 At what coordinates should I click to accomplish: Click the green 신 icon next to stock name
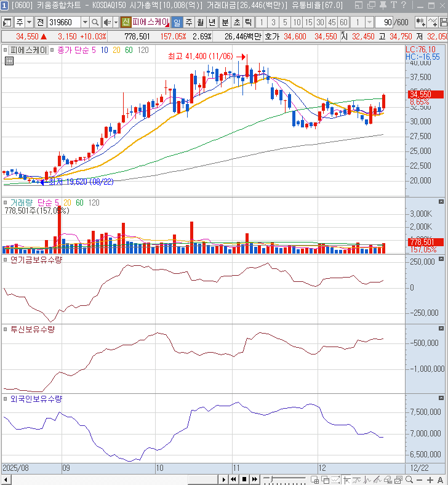coord(126,22)
